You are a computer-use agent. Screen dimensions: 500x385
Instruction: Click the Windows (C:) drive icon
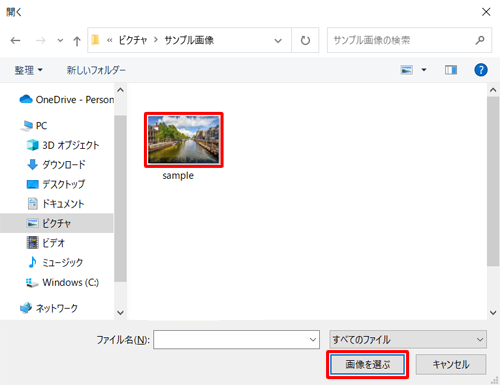tap(32, 283)
